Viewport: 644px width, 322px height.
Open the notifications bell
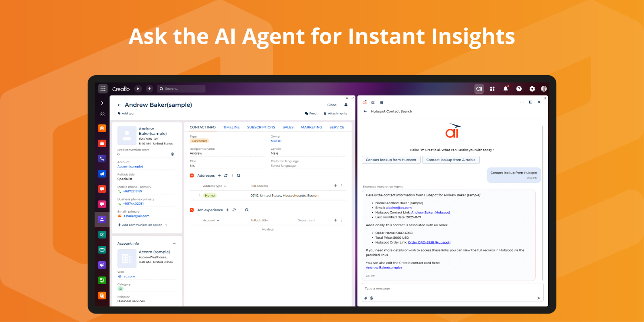pos(506,89)
